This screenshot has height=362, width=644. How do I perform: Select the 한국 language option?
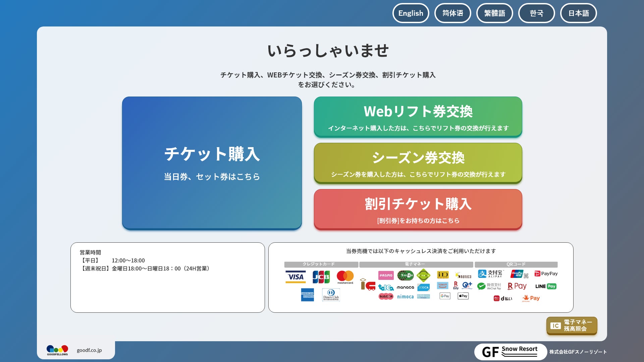pyautogui.click(x=536, y=13)
